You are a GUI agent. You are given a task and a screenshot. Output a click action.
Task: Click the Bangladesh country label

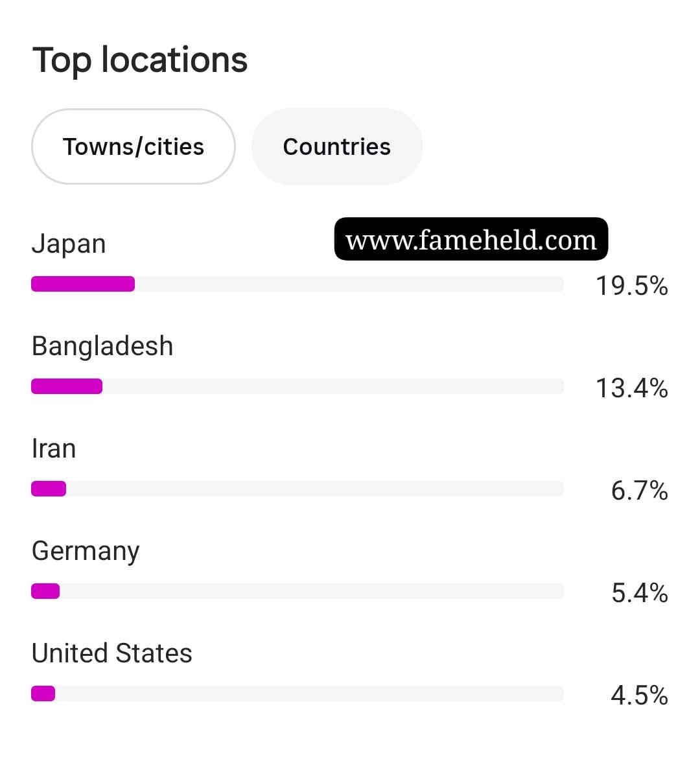tap(102, 346)
